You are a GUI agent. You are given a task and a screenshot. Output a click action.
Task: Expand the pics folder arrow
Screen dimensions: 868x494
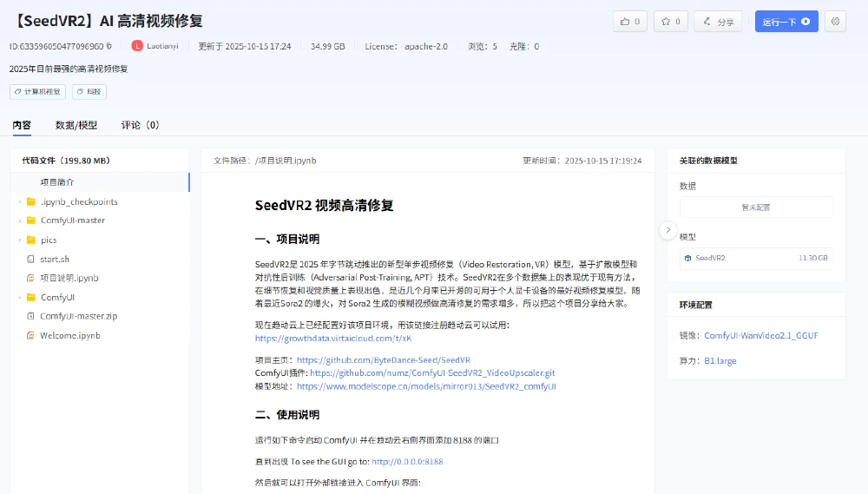20,240
